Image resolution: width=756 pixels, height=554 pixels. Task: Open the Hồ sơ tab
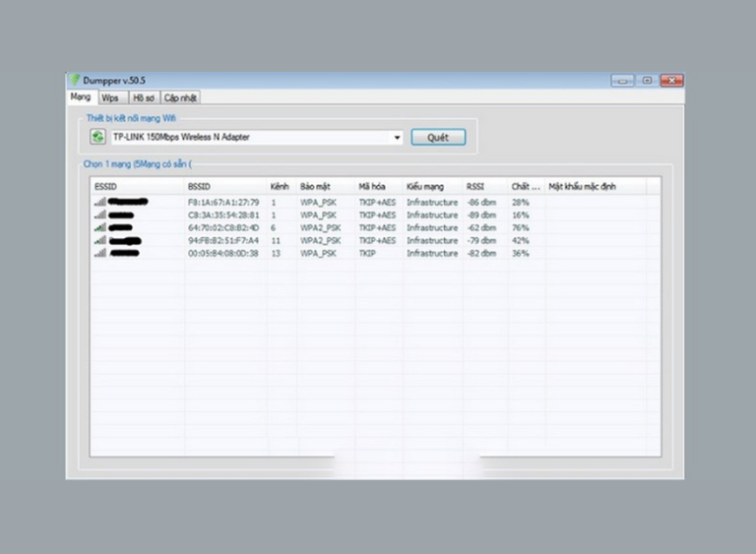(144, 97)
